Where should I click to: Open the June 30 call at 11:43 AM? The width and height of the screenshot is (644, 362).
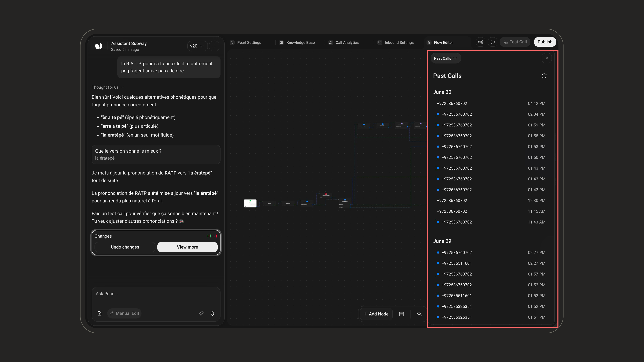[491, 222]
